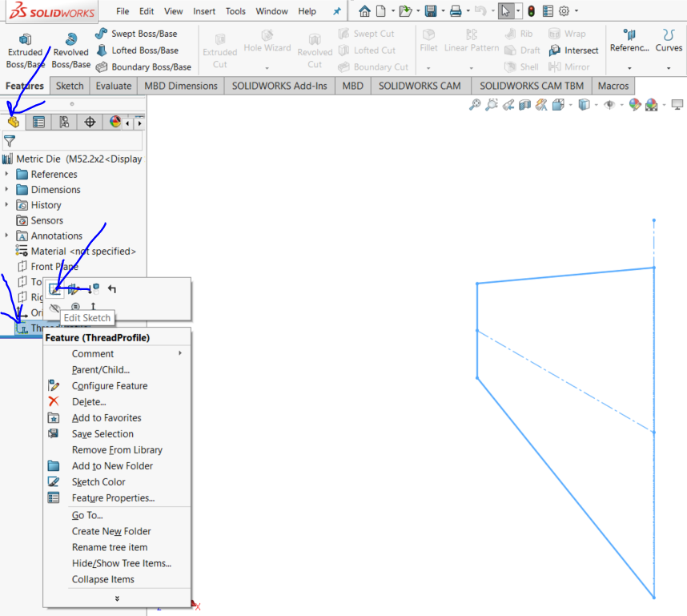Toggle the Hide/Show Items eye icon
687x616 pixels.
coord(609,105)
